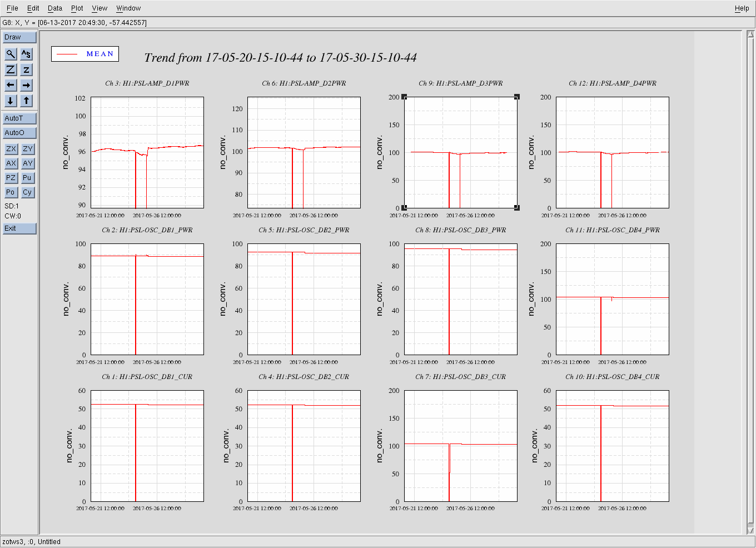Click the AX autoscale X button
This screenshot has height=548, width=756.
click(11, 163)
